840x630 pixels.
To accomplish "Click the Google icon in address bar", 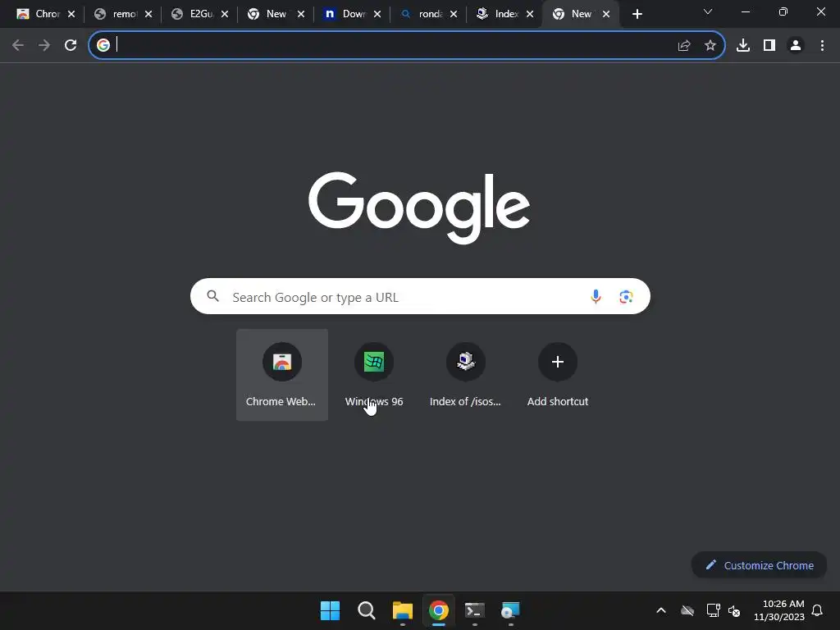I will (103, 46).
